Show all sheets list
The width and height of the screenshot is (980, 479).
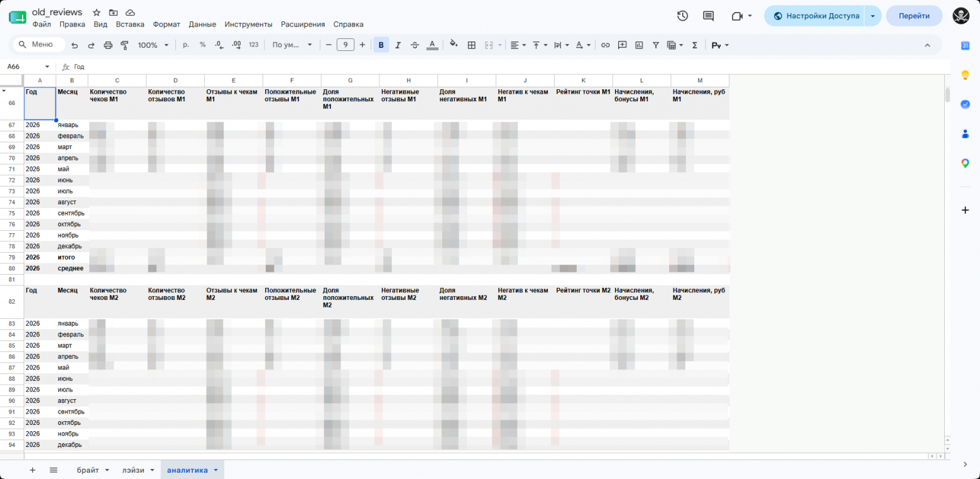tap(53, 470)
